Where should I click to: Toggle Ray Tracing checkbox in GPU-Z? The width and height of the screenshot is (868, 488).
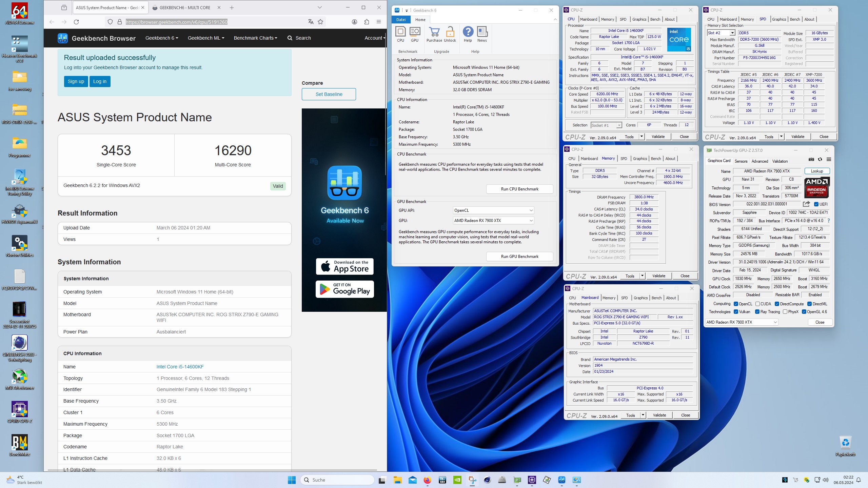click(757, 312)
